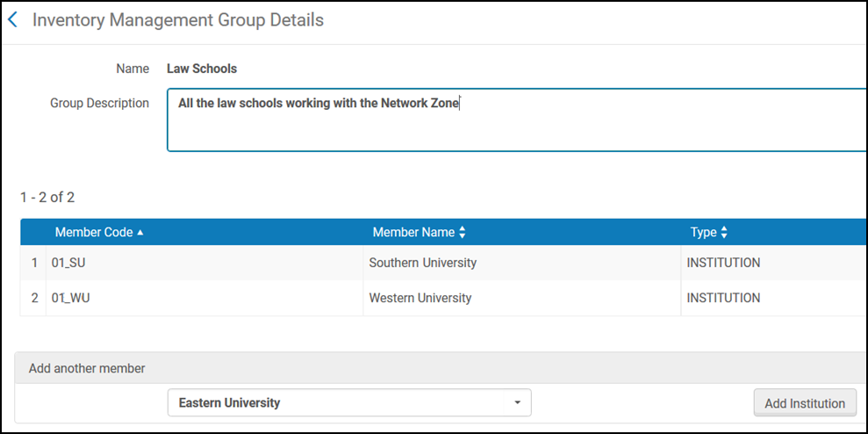Screen dimensions: 868x434
Task: Sort table by Member Name header
Action: click(413, 233)
